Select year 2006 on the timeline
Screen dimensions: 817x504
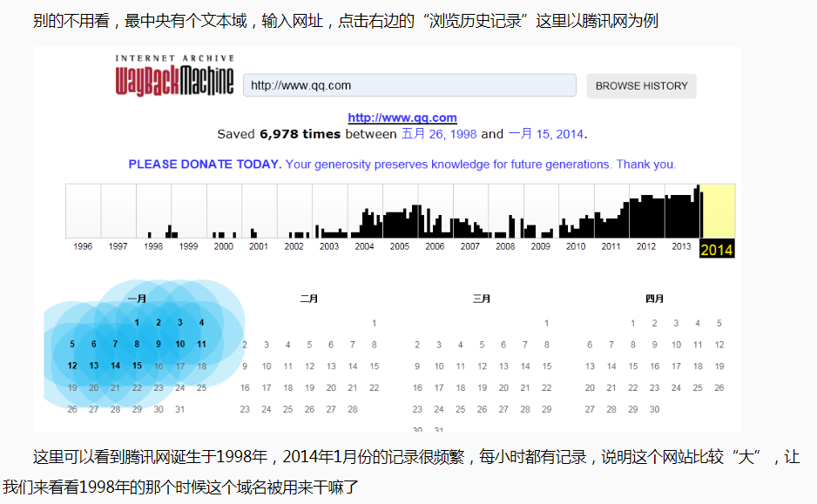tap(435, 246)
